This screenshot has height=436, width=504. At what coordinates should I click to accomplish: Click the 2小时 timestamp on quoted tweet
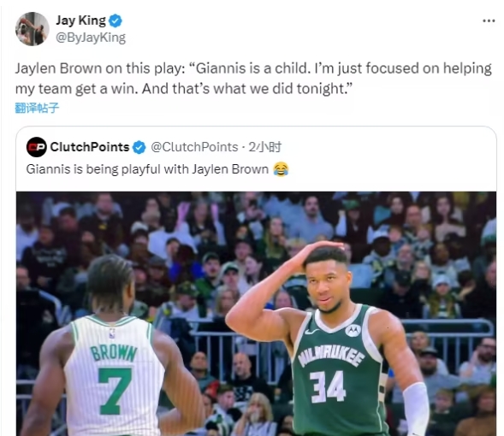[265, 147]
